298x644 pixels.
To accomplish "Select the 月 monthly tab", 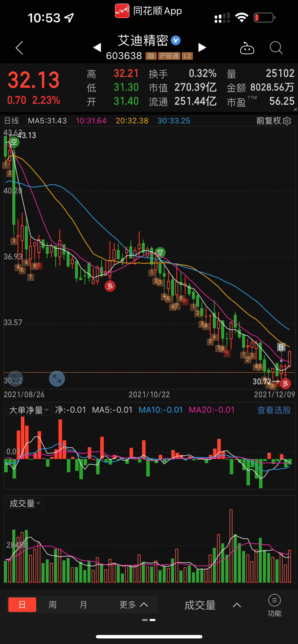I will tap(83, 605).
